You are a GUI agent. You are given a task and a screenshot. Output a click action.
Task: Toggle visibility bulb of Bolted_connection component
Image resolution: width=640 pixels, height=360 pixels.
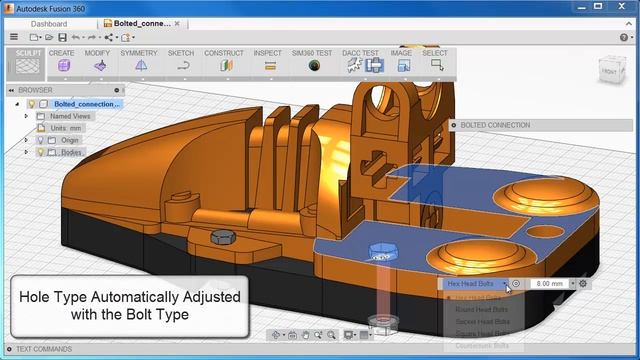(31, 104)
